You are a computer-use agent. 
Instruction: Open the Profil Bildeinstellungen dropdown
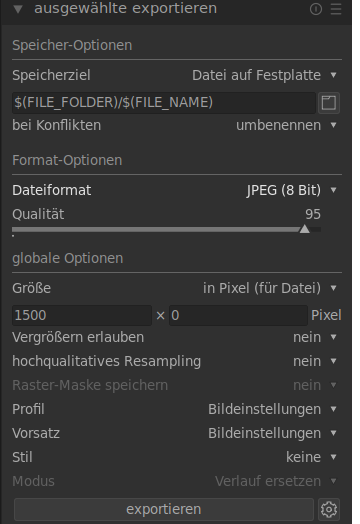pyautogui.click(x=177, y=409)
